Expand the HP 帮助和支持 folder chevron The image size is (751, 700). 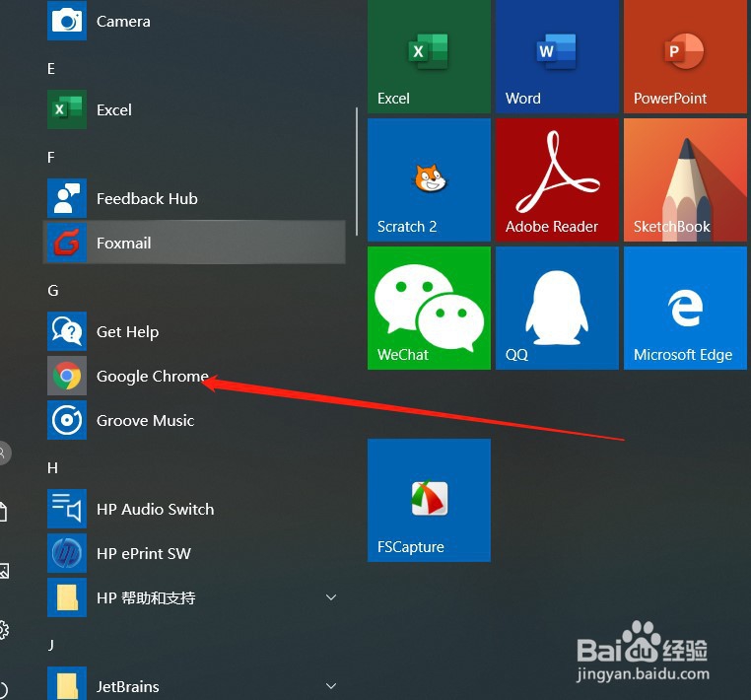[x=331, y=597]
